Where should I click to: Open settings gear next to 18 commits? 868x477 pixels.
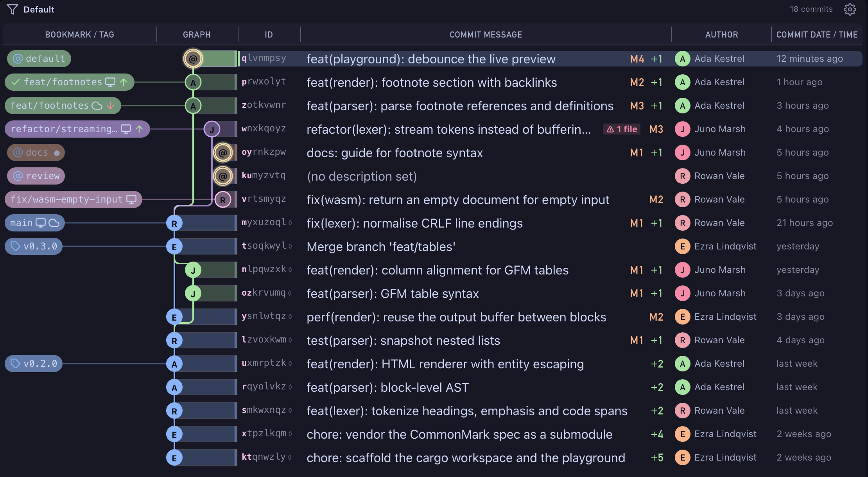[x=850, y=9]
